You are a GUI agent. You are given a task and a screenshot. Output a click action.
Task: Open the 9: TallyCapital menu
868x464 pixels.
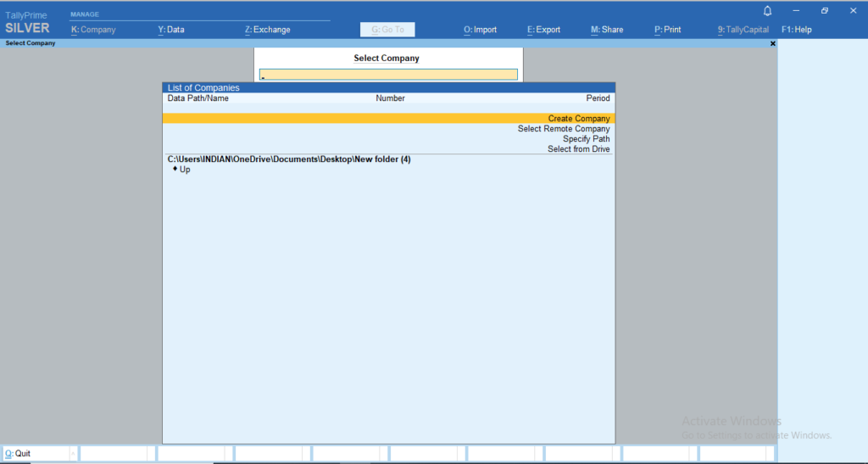743,30
